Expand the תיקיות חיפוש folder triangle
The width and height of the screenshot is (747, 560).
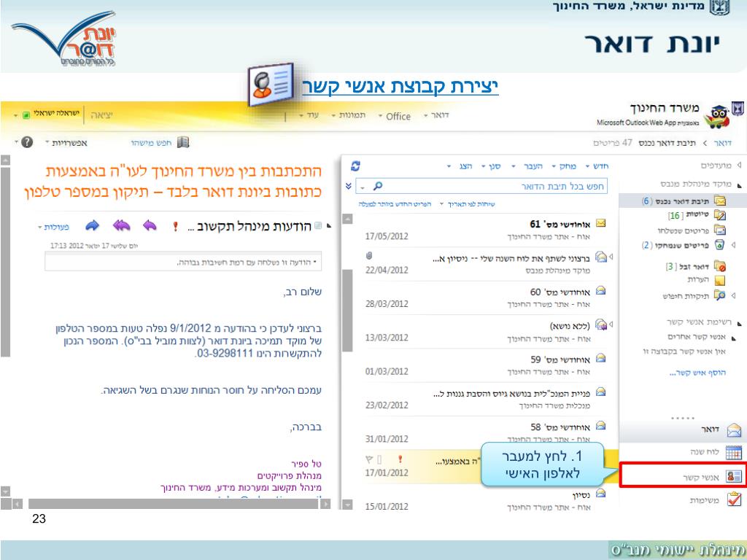point(734,296)
